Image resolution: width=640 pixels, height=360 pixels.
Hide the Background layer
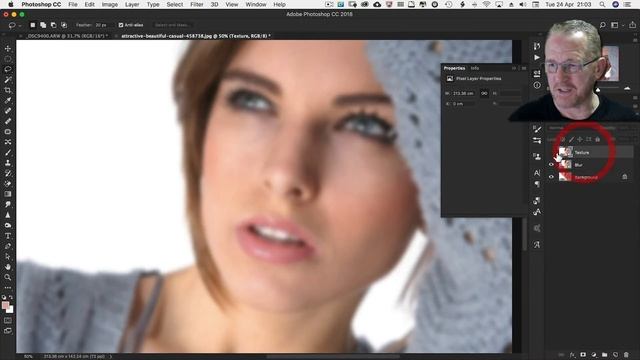(551, 177)
